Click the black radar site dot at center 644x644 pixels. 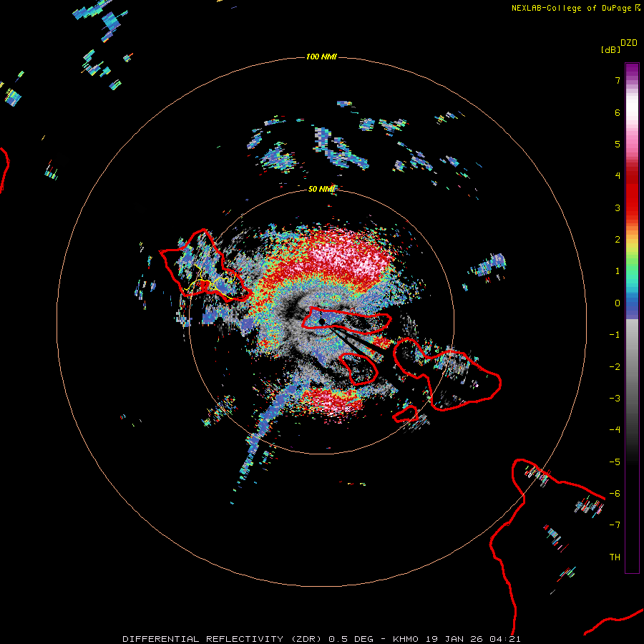click(x=322, y=321)
